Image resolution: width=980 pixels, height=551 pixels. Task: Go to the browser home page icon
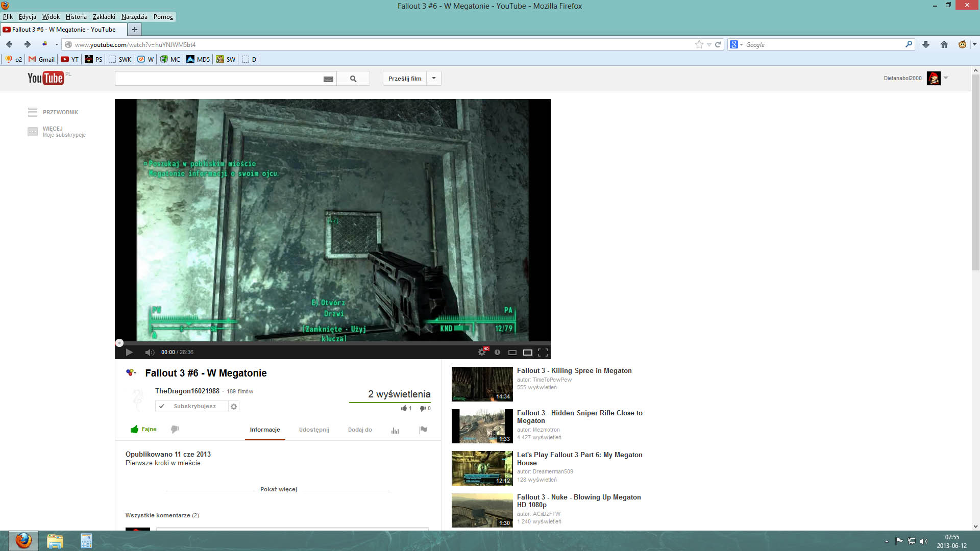pos(944,44)
